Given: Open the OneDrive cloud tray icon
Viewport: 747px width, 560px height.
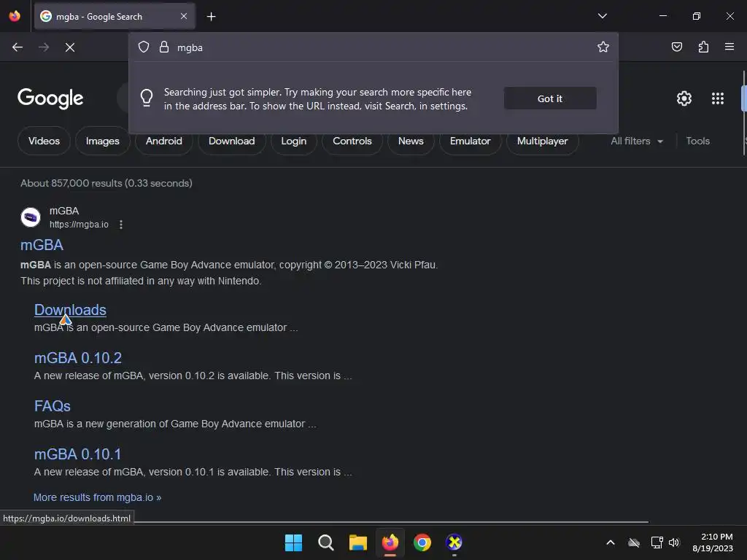Looking at the screenshot, I should (x=634, y=542).
